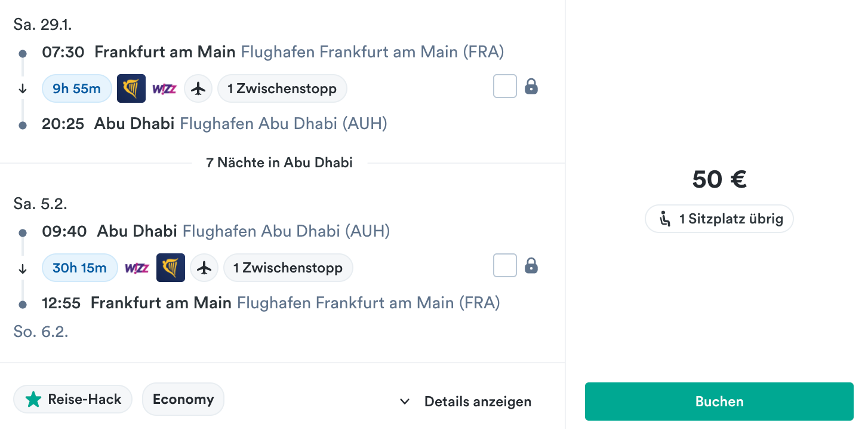Click the Wizz Air logo on return flight
Viewport: 868px width, 429px height.
pos(137,268)
